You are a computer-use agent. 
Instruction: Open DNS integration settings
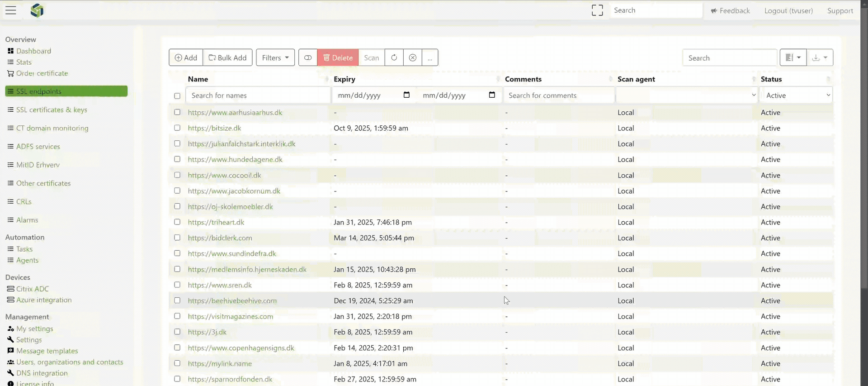coord(38,373)
